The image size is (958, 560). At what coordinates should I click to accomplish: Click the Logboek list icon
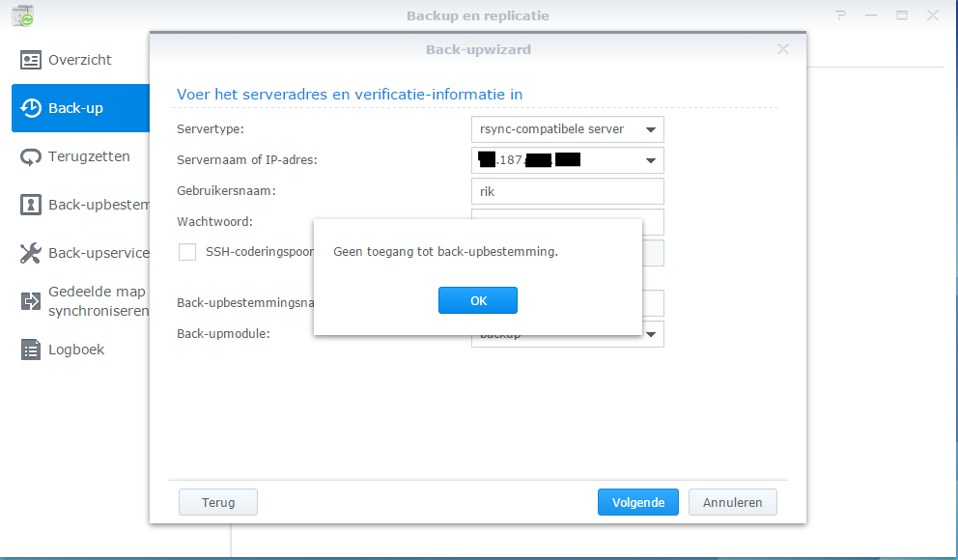coord(31,350)
